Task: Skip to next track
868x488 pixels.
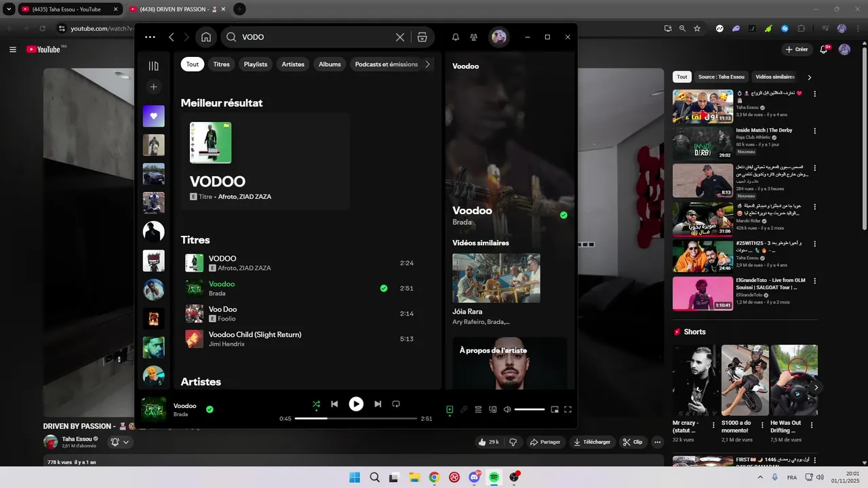Action: click(378, 404)
